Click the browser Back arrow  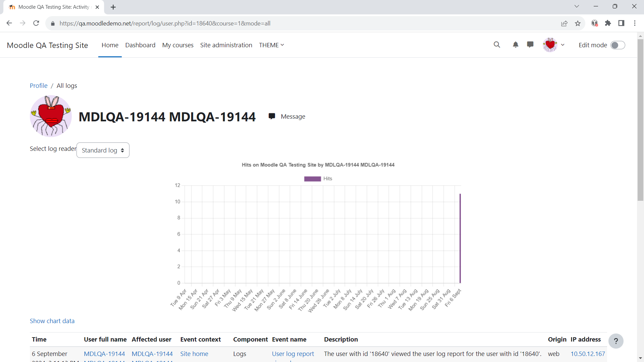[x=9, y=23]
